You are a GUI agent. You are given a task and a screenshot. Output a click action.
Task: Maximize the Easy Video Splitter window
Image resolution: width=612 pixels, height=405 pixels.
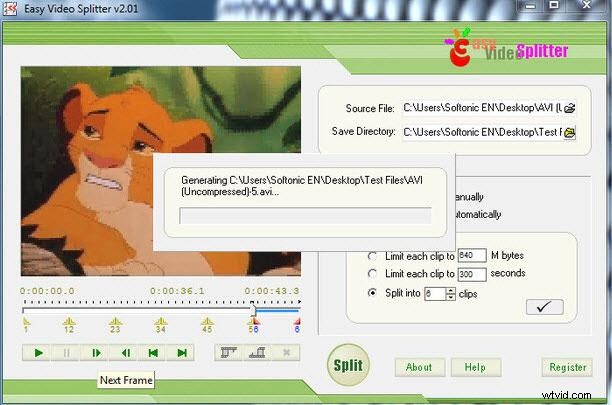(x=554, y=5)
